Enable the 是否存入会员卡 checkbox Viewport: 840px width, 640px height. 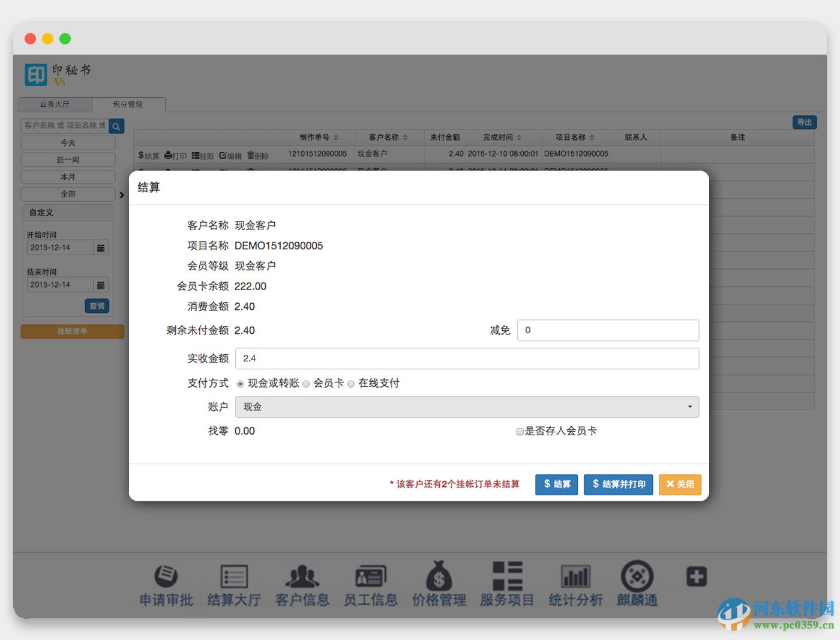click(x=520, y=432)
